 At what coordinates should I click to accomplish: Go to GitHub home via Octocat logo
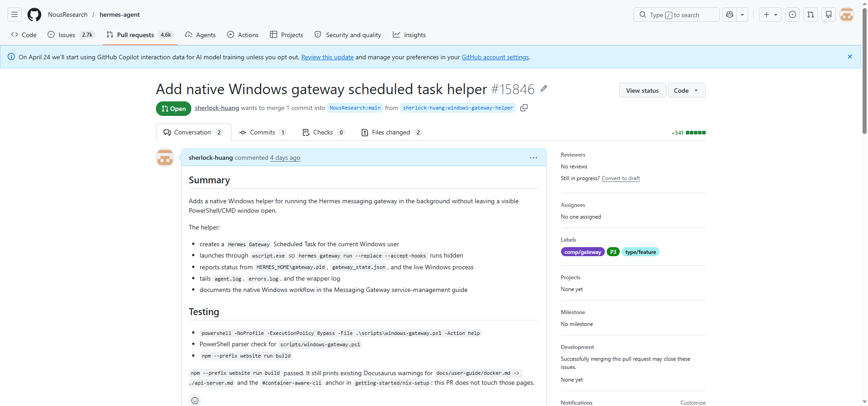tap(34, 14)
